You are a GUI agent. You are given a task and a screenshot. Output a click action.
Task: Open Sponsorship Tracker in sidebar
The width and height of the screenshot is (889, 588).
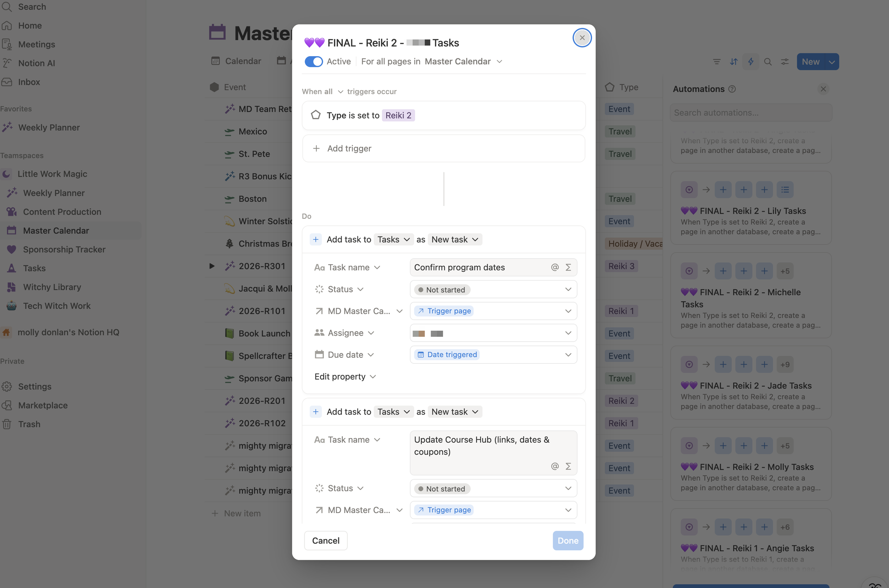point(64,249)
